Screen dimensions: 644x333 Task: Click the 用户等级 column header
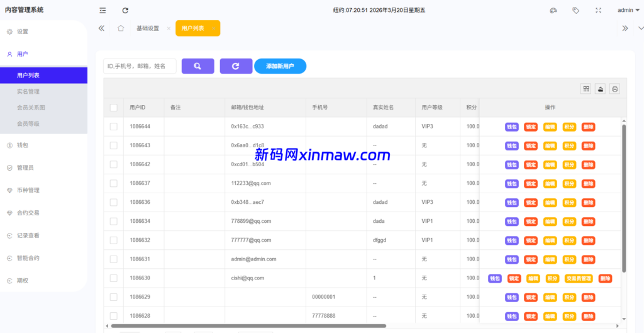[431, 108]
